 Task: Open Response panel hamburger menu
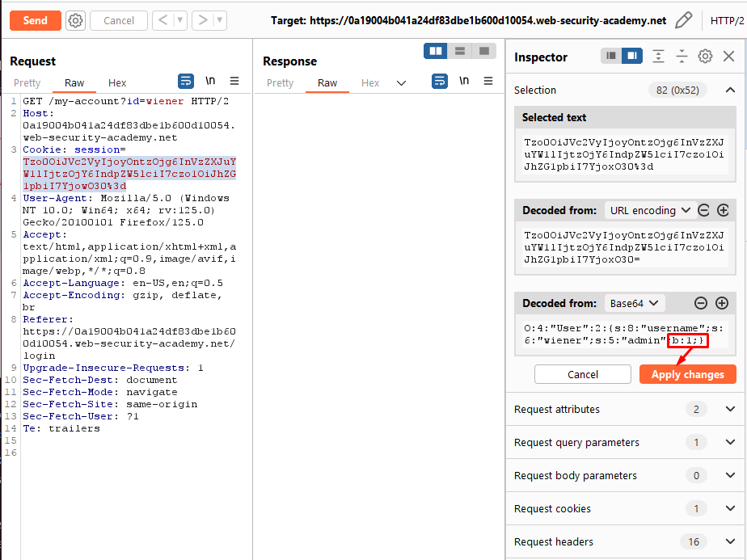point(488,81)
